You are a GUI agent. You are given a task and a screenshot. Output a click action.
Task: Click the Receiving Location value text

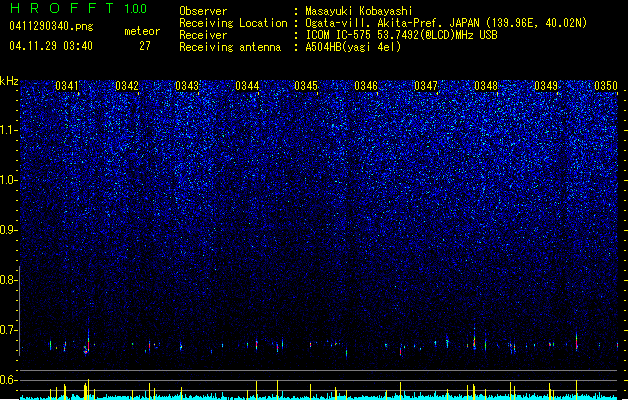click(x=446, y=23)
